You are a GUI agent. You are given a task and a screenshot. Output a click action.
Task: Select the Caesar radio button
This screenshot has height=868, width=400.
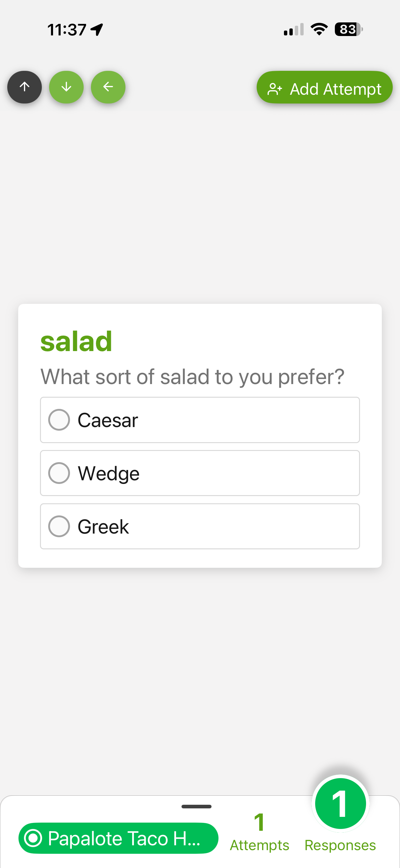[59, 420]
